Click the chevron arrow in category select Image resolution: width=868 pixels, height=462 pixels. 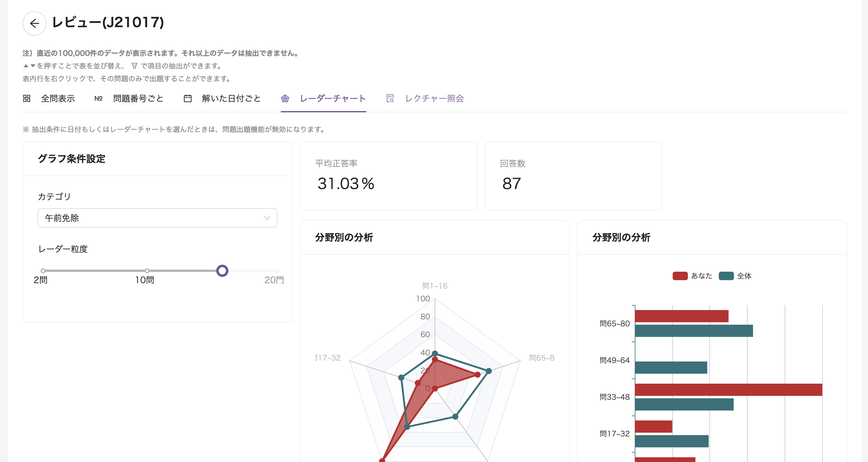coord(267,218)
